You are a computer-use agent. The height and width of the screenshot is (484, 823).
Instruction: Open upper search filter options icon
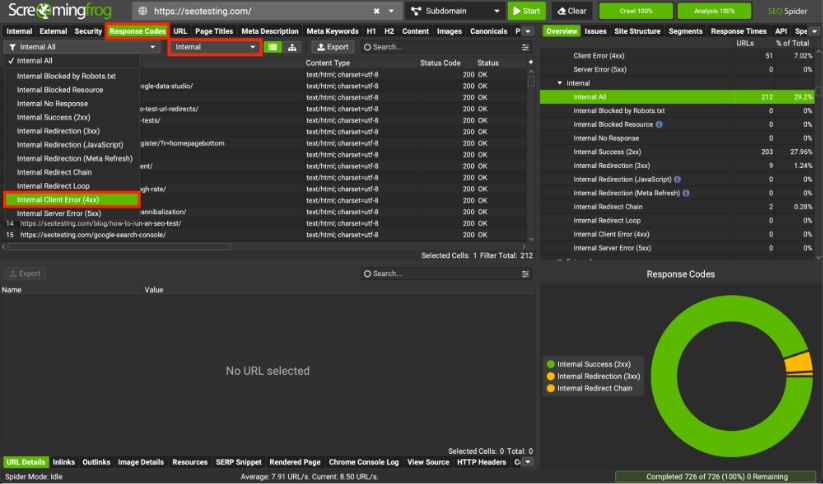[526, 47]
